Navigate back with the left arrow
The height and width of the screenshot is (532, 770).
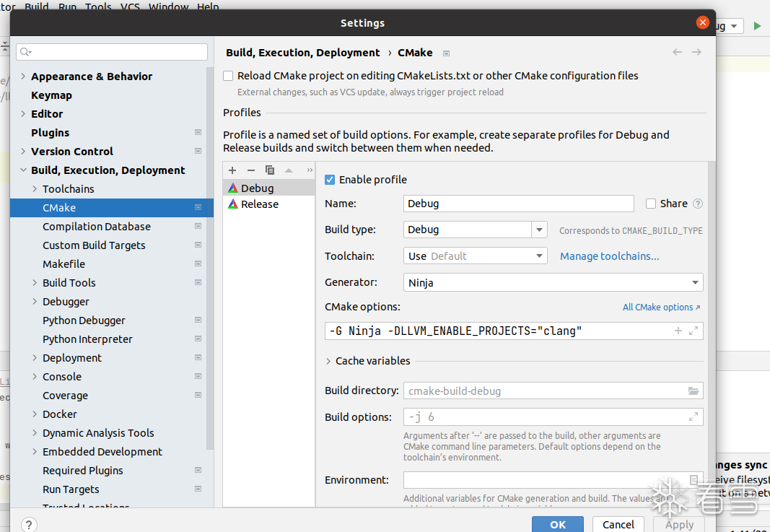pos(677,52)
